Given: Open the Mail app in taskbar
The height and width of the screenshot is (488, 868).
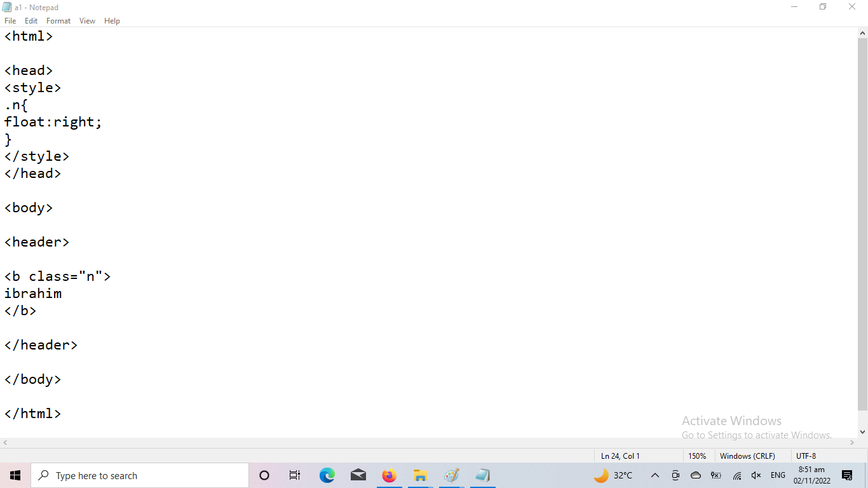Looking at the screenshot, I should click(358, 475).
